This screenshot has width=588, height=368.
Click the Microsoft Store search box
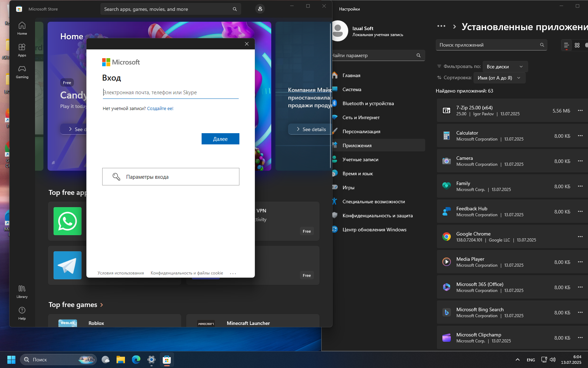click(x=171, y=9)
